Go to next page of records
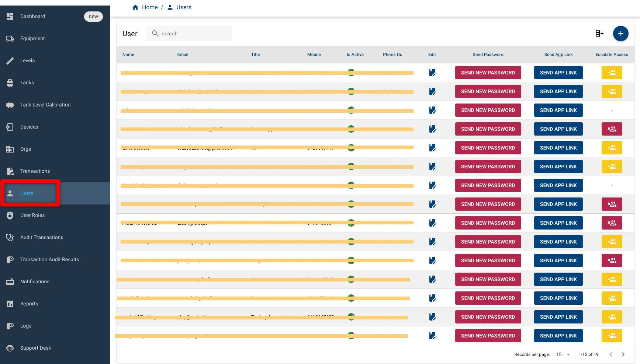 623,354
